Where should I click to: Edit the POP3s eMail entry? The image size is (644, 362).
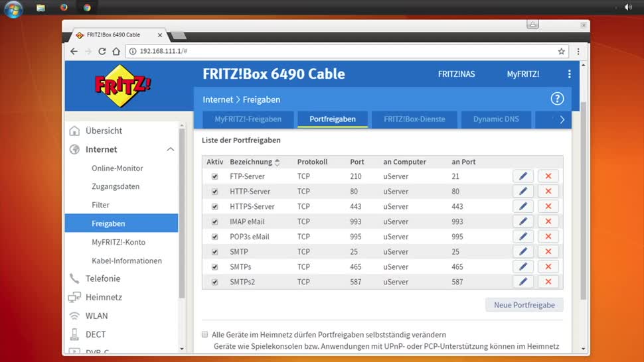(523, 237)
